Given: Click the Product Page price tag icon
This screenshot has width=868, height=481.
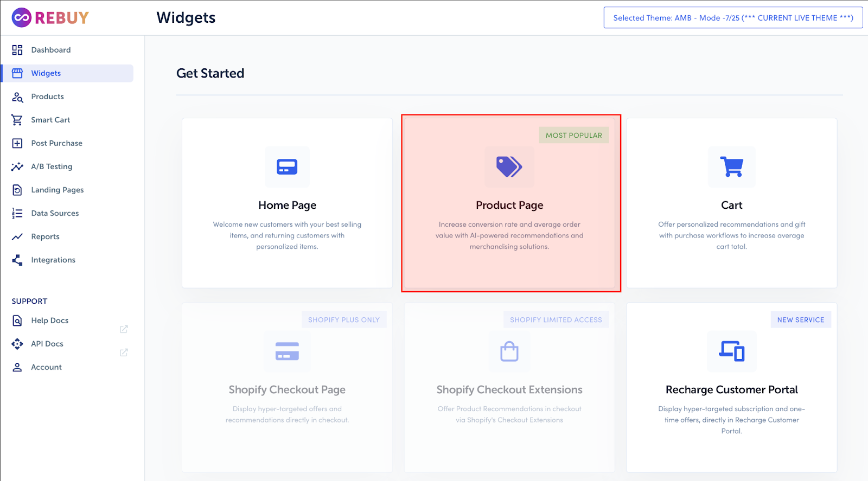Looking at the screenshot, I should 509,166.
